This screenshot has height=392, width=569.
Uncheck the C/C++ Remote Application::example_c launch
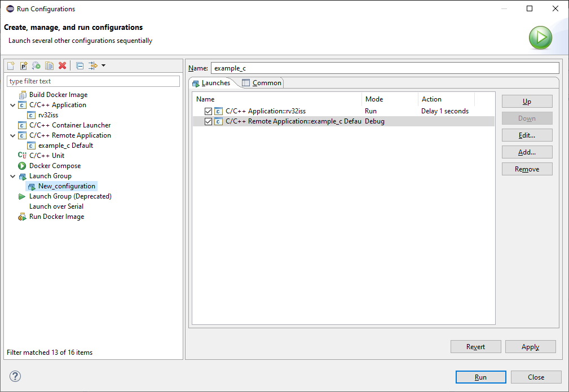[209, 121]
